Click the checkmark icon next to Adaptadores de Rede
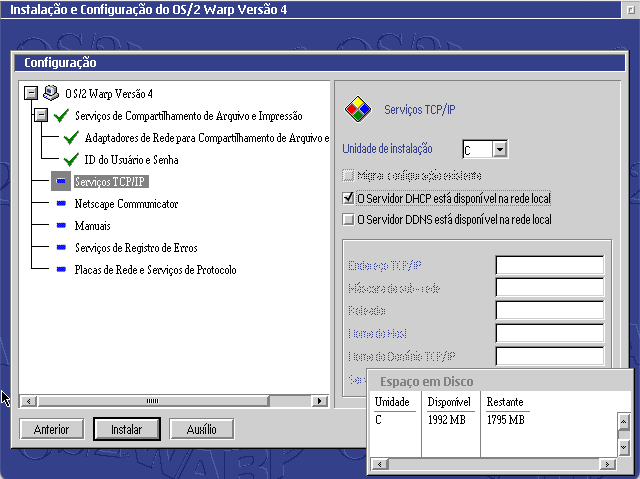 (x=71, y=138)
